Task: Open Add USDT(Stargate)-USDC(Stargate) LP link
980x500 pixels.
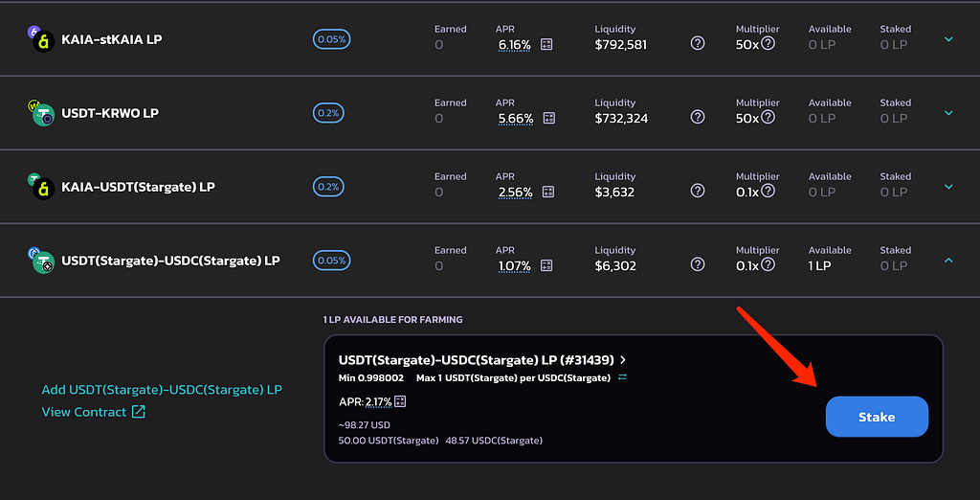Action: [x=162, y=390]
